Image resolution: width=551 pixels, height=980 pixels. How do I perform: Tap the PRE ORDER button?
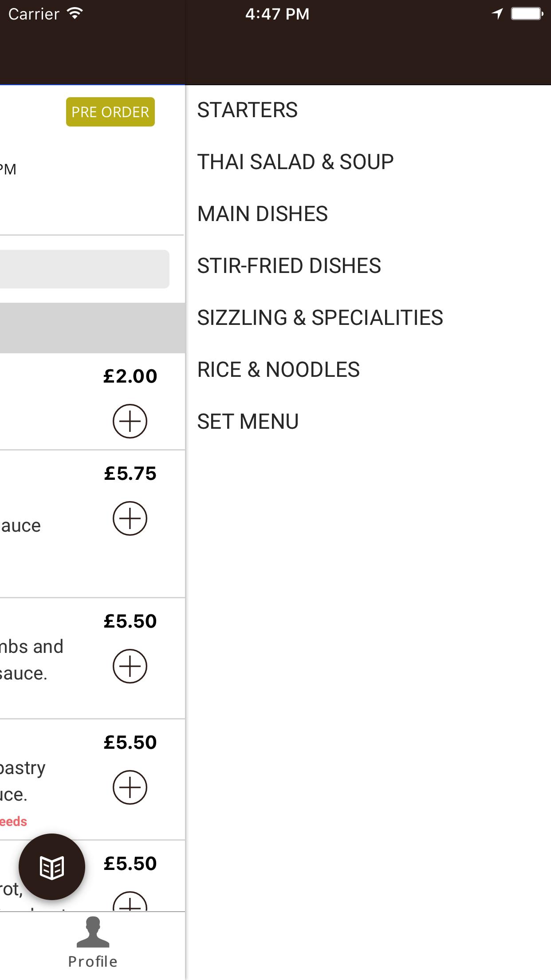110,112
